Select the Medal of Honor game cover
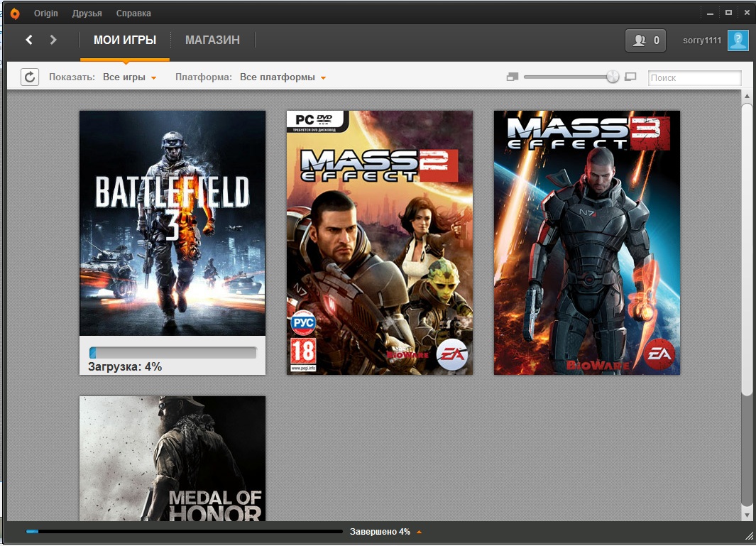Image resolution: width=756 pixels, height=546 pixels. [x=172, y=459]
